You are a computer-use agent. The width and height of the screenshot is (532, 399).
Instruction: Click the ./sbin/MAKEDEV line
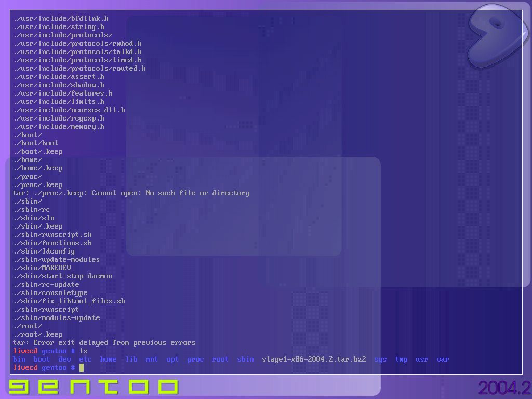pyautogui.click(x=42, y=268)
